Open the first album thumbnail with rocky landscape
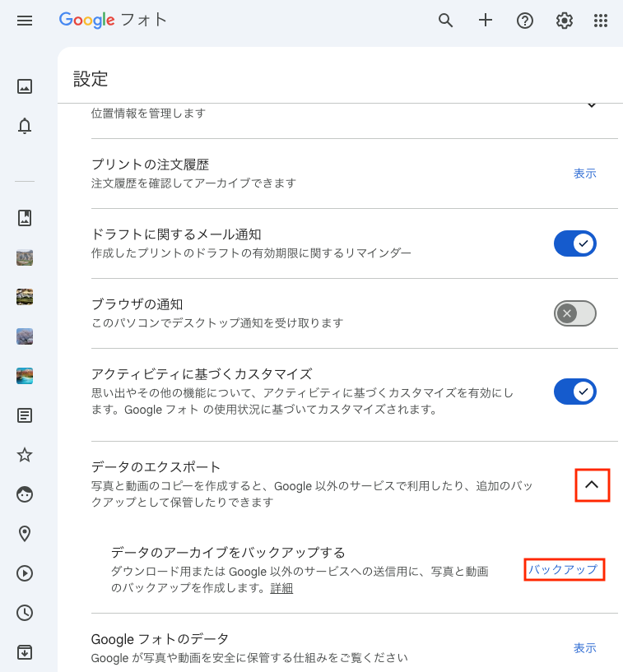This screenshot has height=672, width=623. 25,257
